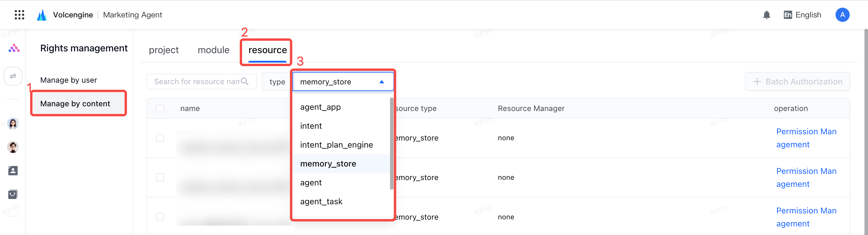Check the first resource row checkbox
Image resolution: width=868 pixels, height=235 pixels.
click(160, 138)
